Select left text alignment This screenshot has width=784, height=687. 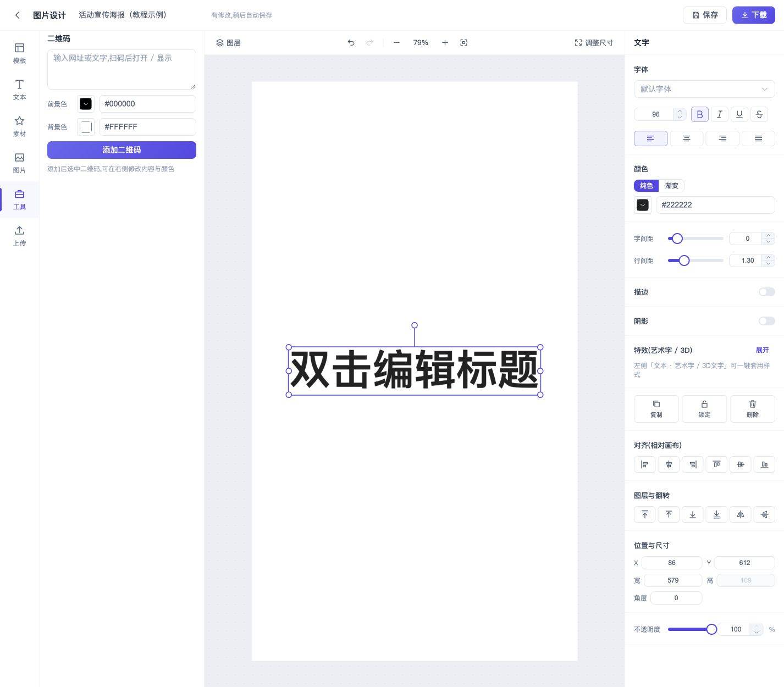click(650, 138)
